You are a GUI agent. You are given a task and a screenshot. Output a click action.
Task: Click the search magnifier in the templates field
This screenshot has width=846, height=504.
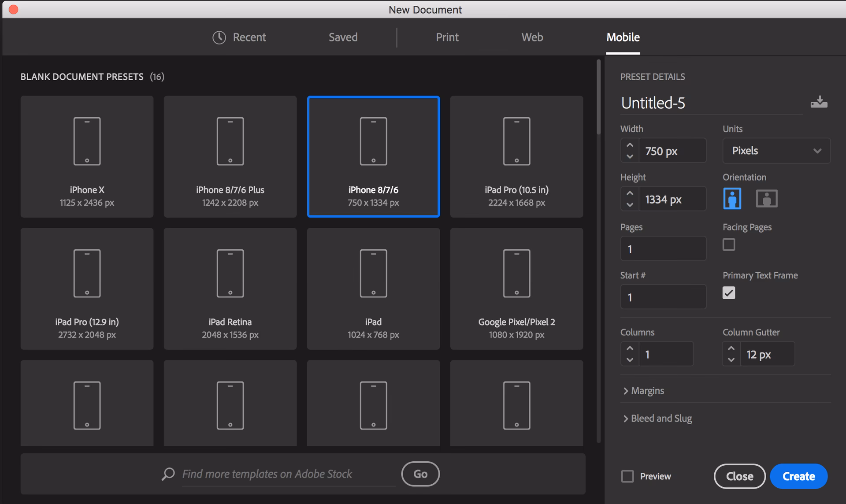167,474
